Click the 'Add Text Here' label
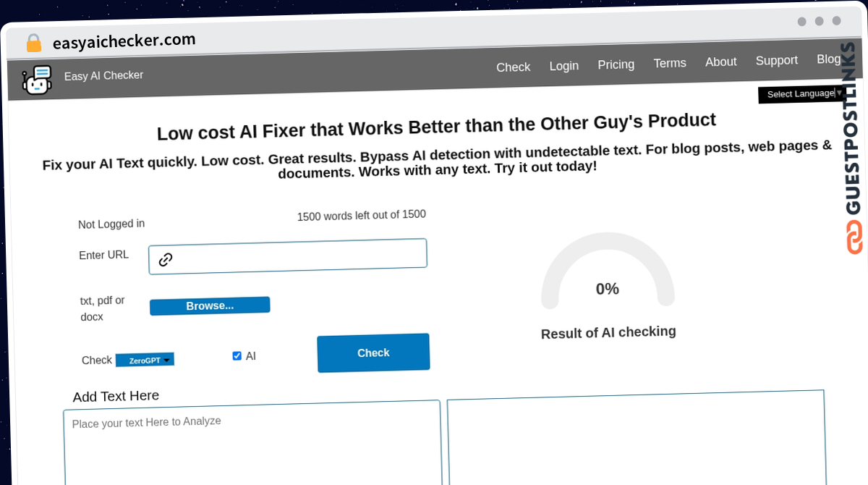Screen dimensions: 868x485 click(116, 396)
